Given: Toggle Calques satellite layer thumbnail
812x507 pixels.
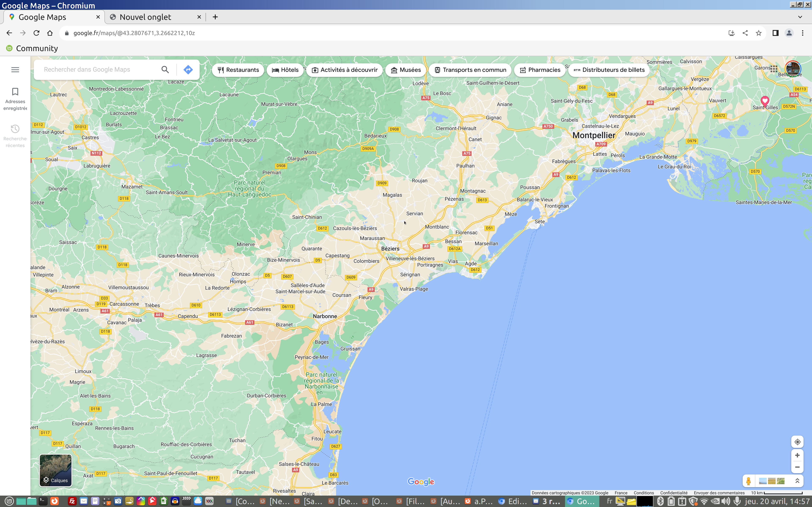Looking at the screenshot, I should (56, 470).
